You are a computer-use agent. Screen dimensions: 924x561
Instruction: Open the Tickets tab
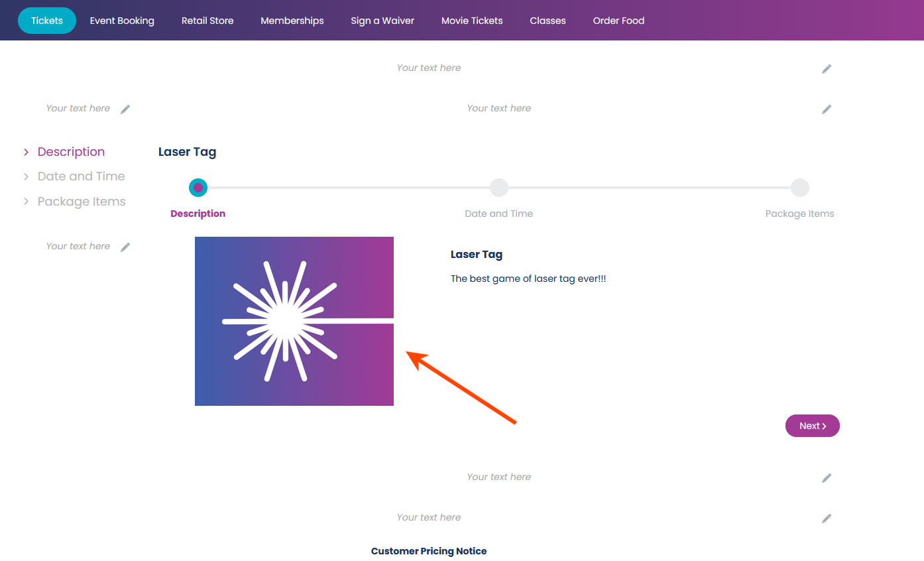47,21
